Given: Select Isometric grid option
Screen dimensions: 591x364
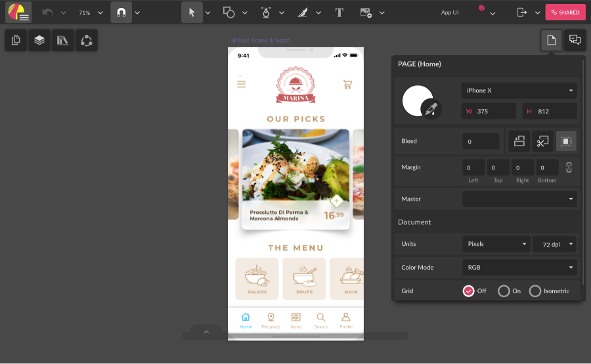Looking at the screenshot, I should click(x=535, y=291).
